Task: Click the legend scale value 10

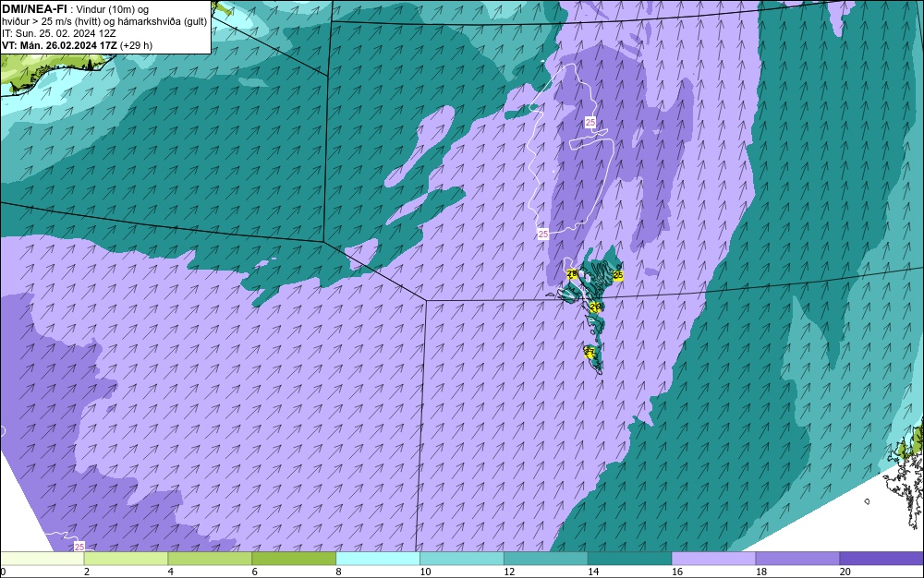Action: (425, 572)
